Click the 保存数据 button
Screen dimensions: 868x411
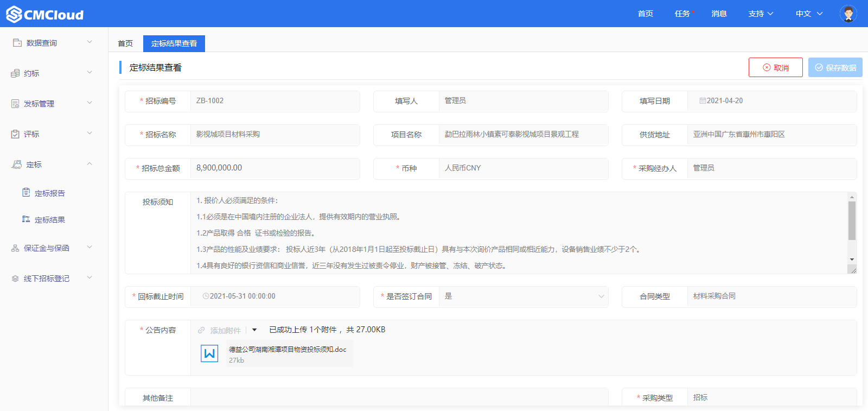[835, 67]
